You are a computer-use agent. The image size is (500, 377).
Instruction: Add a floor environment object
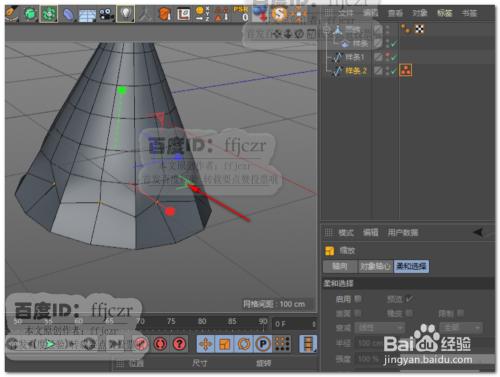click(87, 15)
